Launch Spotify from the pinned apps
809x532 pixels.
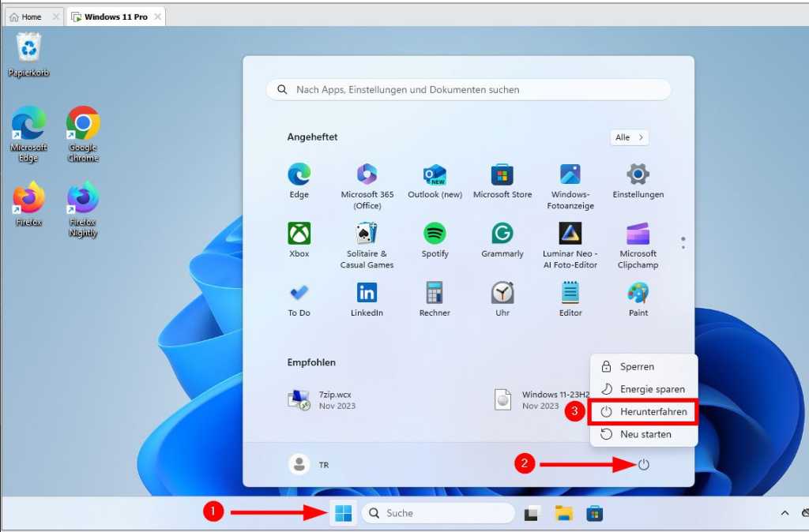[435, 238]
